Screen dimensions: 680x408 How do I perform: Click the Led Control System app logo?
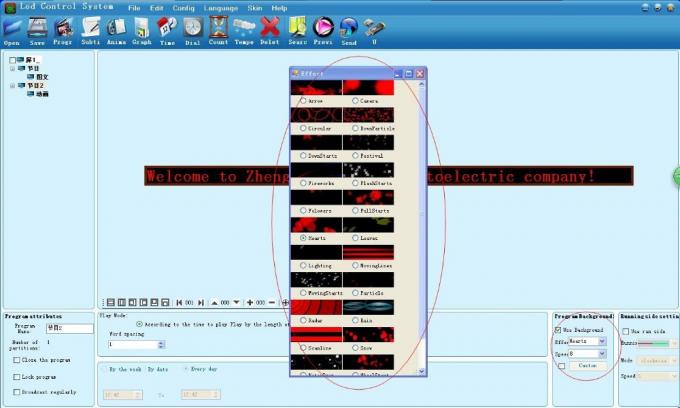[x=10, y=7]
